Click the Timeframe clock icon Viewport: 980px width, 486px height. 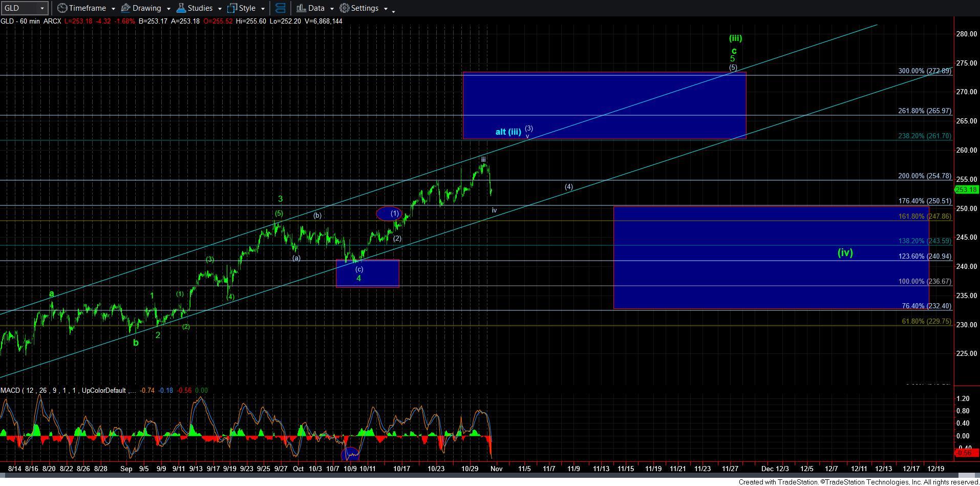click(62, 8)
